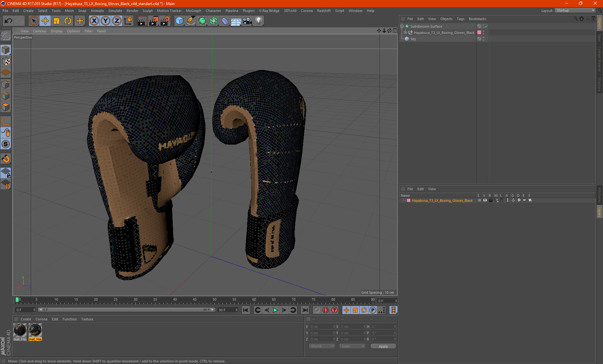Open the MoGraph menu
This screenshot has height=364, width=603.
(193, 11)
